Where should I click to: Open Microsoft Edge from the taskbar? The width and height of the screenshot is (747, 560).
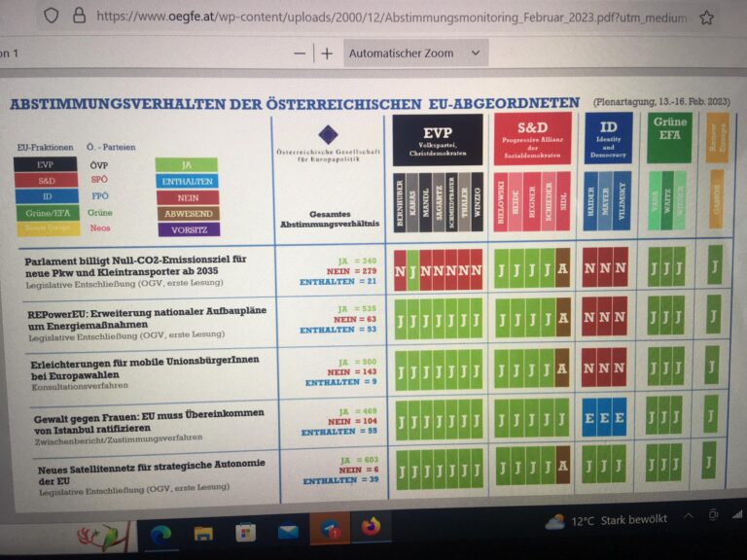click(x=160, y=532)
